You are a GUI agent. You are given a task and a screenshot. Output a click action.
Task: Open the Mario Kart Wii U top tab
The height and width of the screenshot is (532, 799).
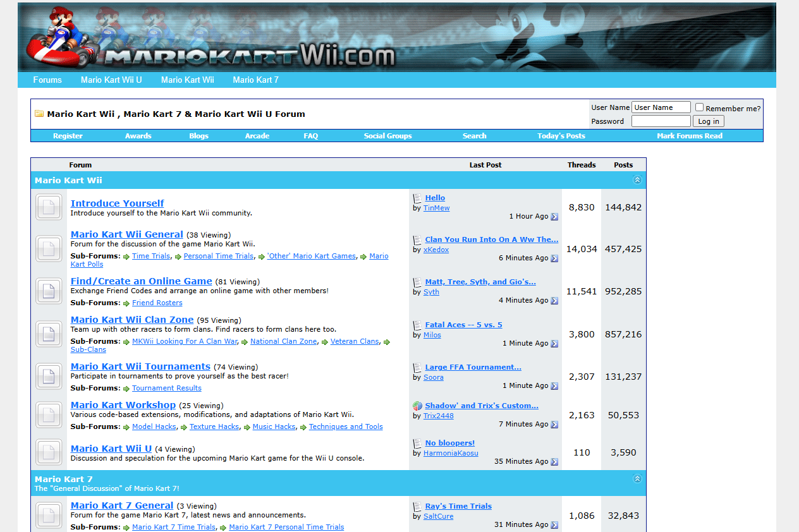click(x=111, y=80)
